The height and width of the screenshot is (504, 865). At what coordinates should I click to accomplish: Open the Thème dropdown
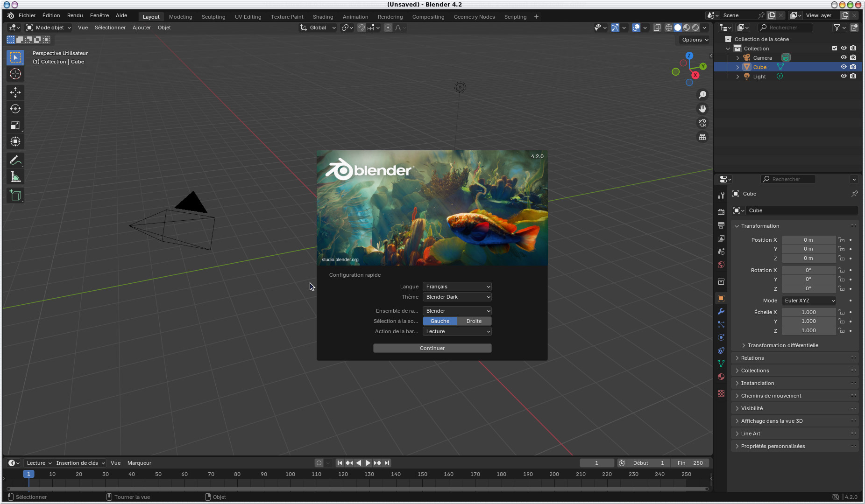point(457,297)
